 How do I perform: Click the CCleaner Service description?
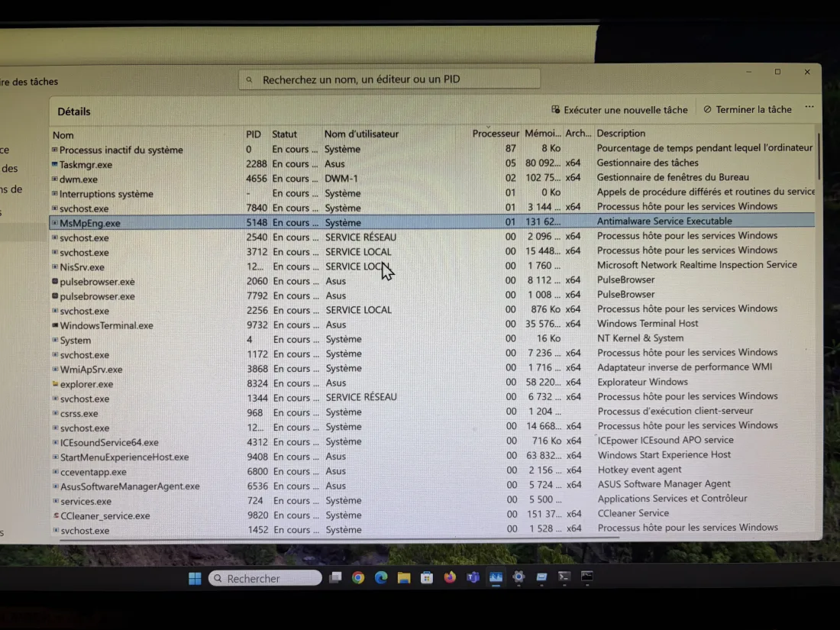point(633,512)
